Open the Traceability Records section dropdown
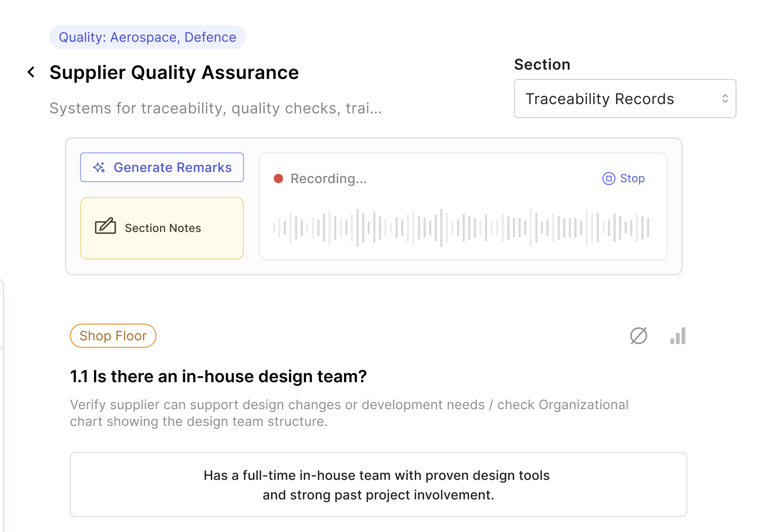757x532 pixels. coord(625,98)
